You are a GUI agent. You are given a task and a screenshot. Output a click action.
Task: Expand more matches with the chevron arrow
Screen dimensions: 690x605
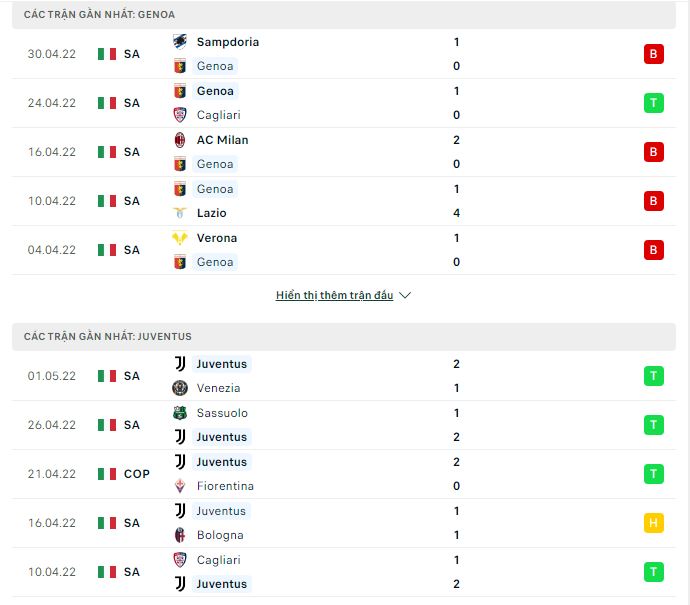click(x=405, y=295)
